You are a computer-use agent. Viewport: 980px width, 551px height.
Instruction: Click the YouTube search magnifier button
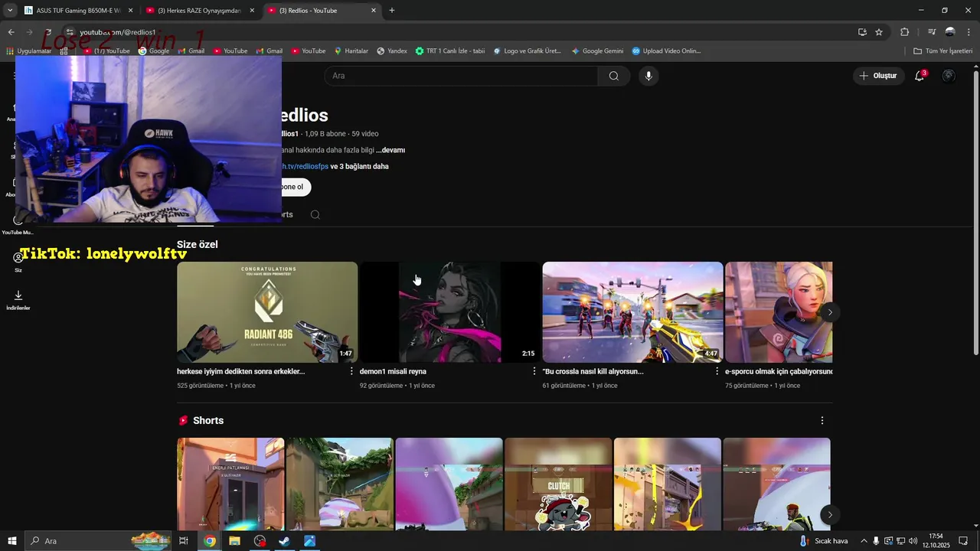[x=613, y=76]
